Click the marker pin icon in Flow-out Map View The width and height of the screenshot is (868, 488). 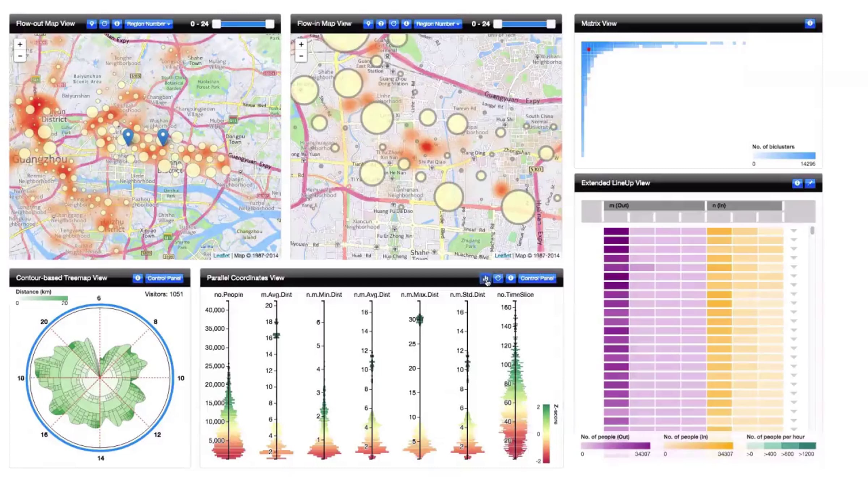pos(92,24)
